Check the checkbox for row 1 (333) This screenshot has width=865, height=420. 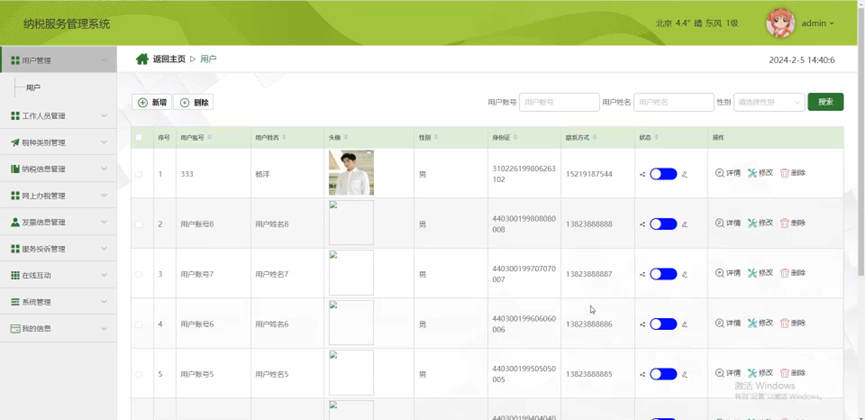pyautogui.click(x=139, y=174)
